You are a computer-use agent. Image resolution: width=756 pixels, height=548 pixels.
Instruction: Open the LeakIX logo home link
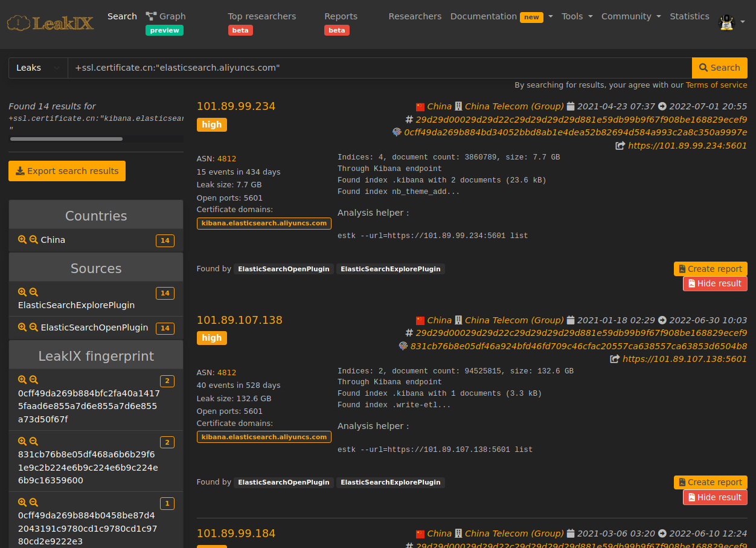[50, 24]
